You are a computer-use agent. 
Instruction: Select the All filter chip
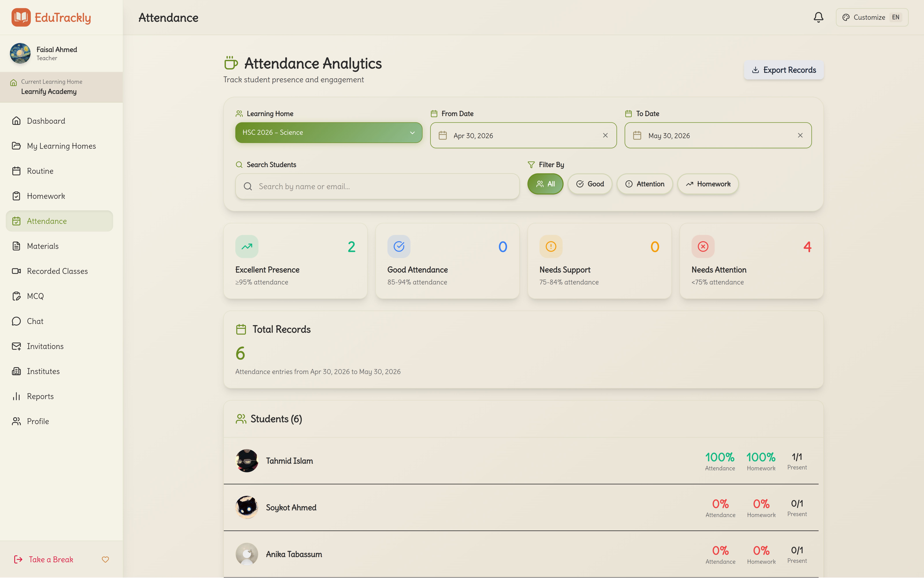[x=545, y=184]
